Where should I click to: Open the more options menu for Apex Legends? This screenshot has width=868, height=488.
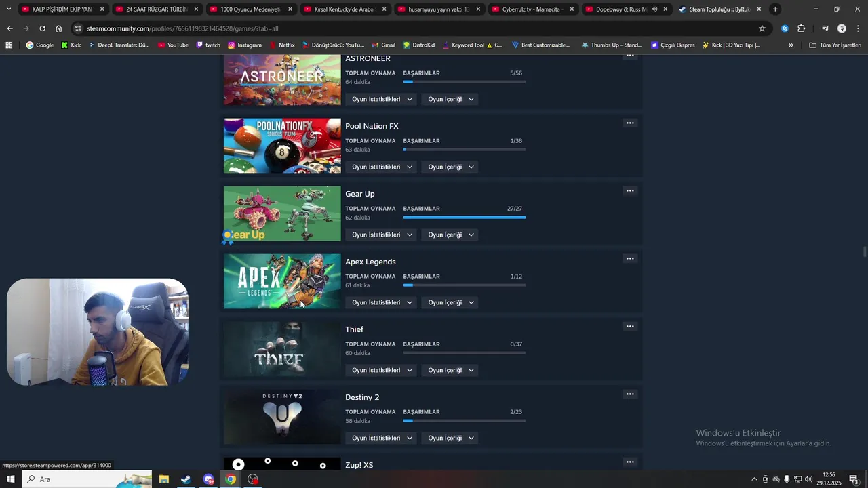(630, 259)
